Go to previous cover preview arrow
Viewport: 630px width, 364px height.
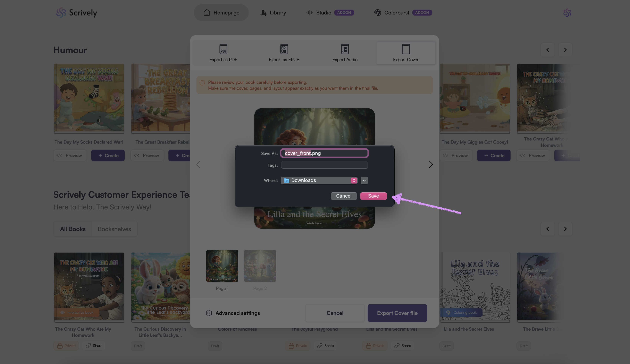tap(198, 164)
